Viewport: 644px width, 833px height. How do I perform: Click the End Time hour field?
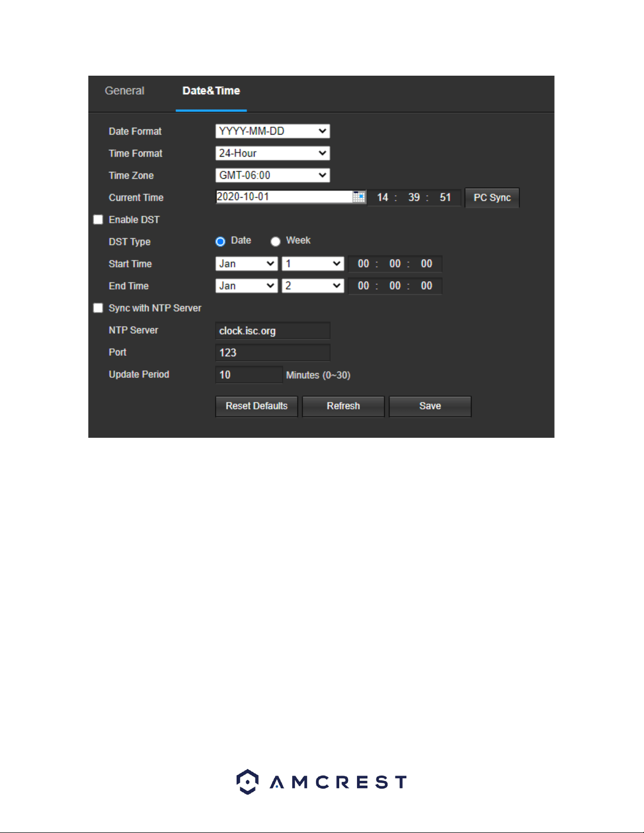(x=363, y=286)
